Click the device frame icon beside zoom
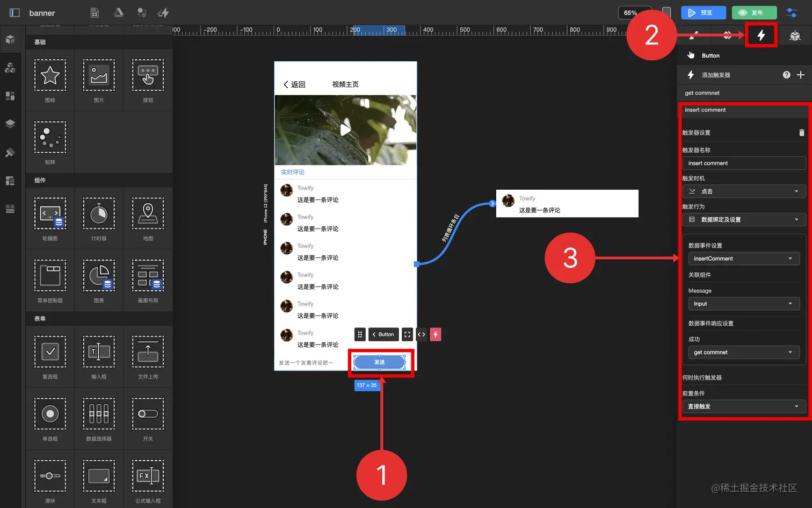The image size is (812, 508). pyautogui.click(x=666, y=12)
